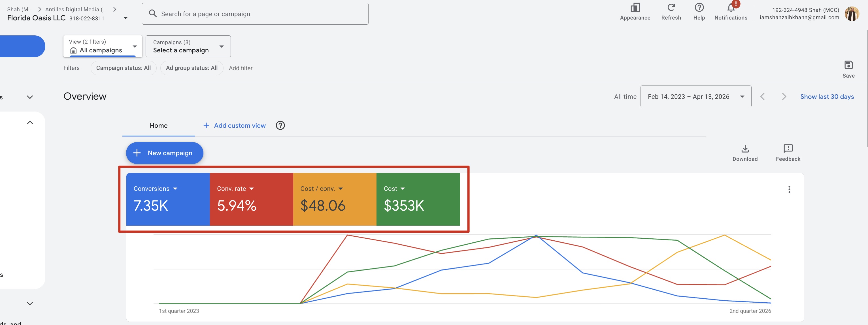Click Shah (M... breadcrumb link

(x=20, y=9)
